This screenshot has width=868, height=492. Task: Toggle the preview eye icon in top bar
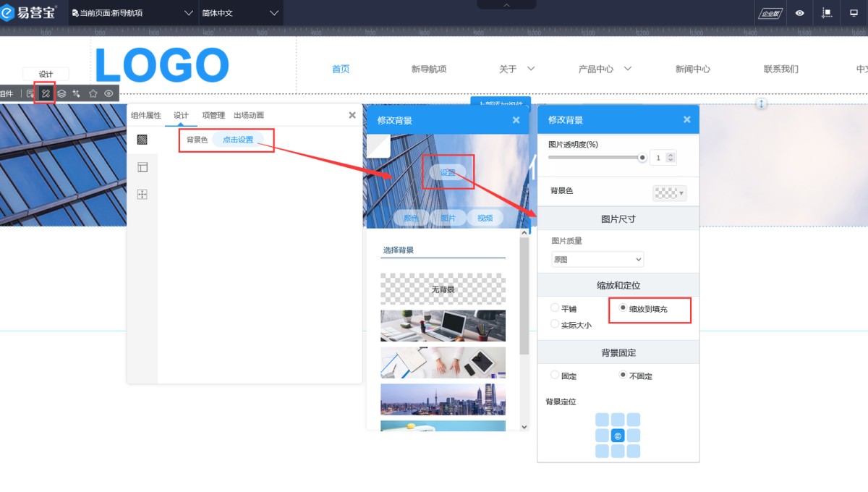[799, 13]
